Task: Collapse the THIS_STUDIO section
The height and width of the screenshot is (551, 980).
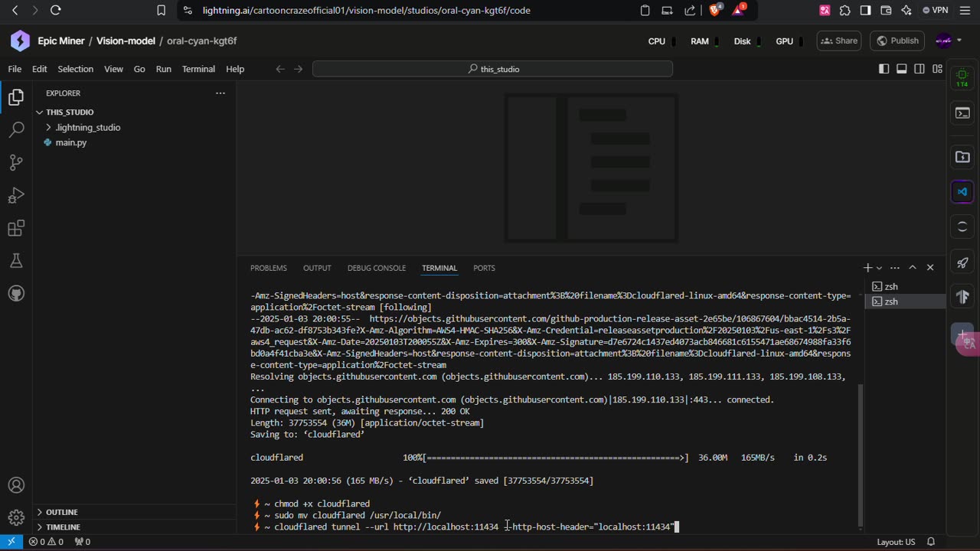Action: tap(69, 112)
